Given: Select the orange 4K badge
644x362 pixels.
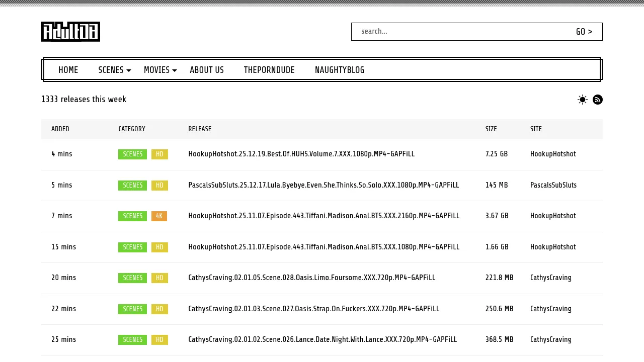Looking at the screenshot, I should (x=159, y=216).
